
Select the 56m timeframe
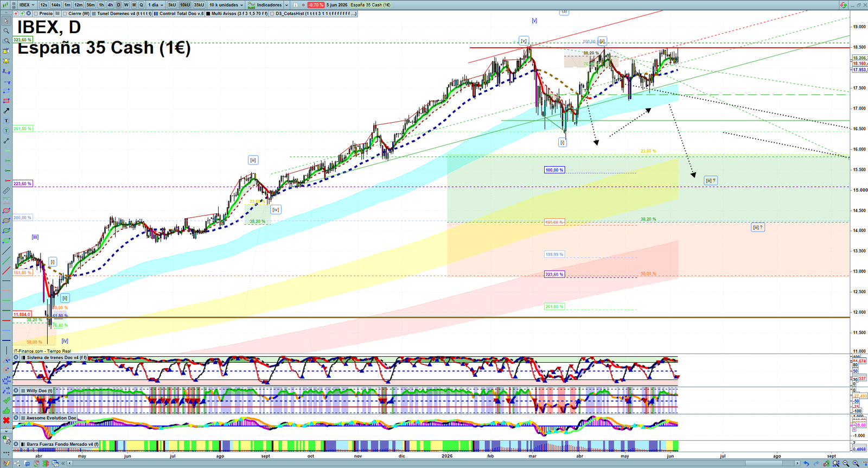coord(91,5)
